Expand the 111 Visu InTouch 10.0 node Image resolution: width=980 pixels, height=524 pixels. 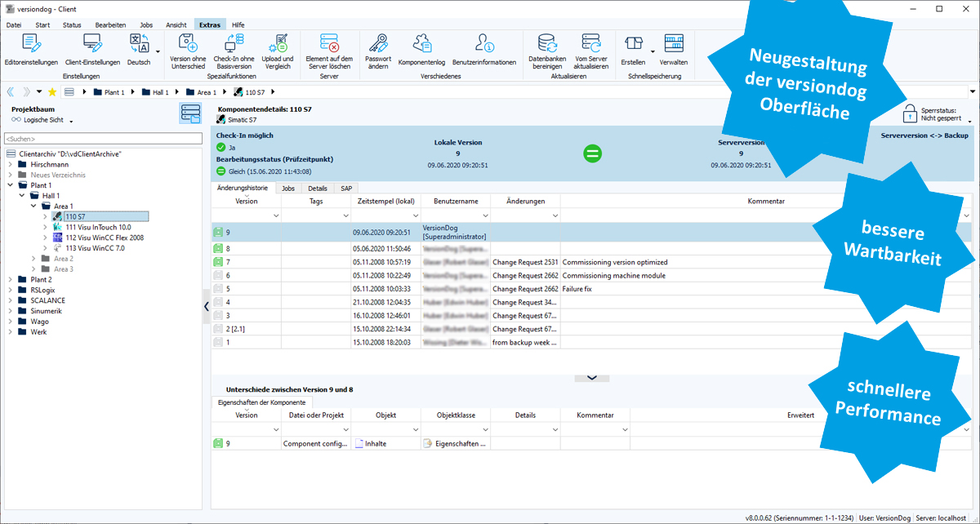pyautogui.click(x=45, y=227)
